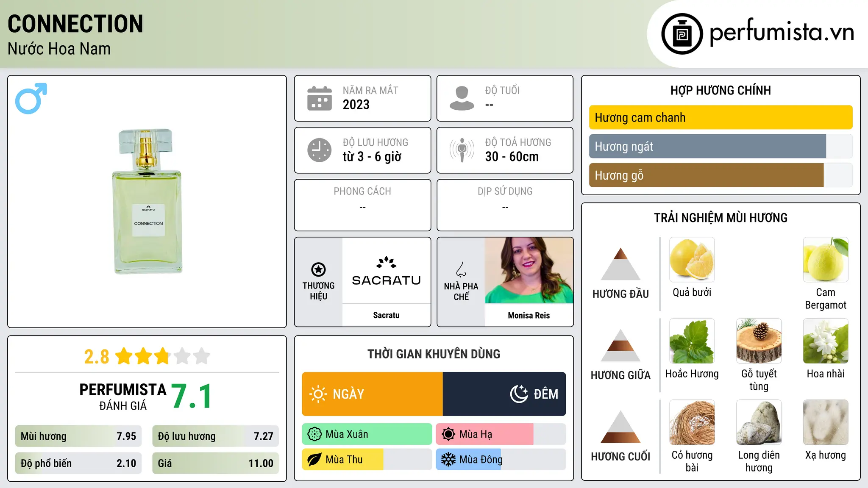Select the Xạ hương note image

[x=826, y=422]
